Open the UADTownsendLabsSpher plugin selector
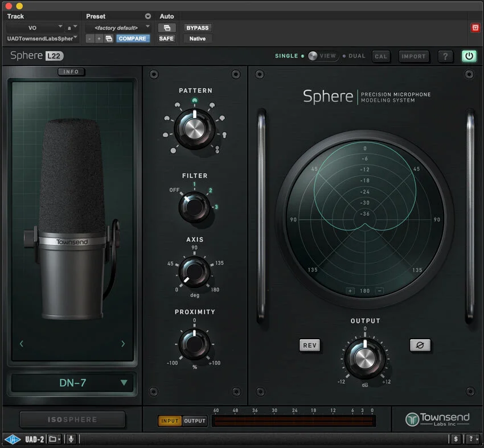484x448 pixels. (42, 39)
